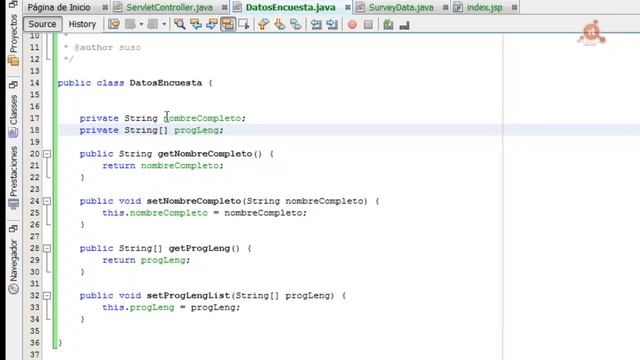
Task: Click the 'nombreCompleto' field declaration on line 17
Action: pos(203,118)
